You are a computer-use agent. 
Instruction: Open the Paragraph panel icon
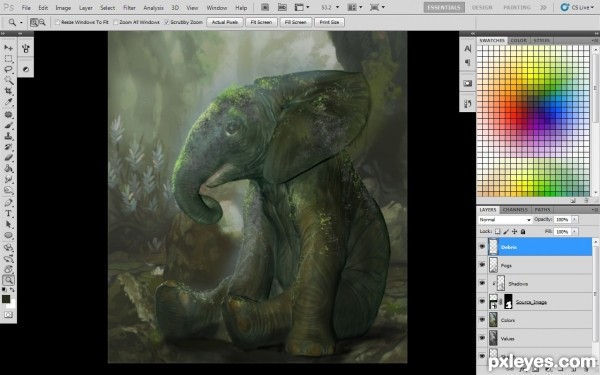468,62
